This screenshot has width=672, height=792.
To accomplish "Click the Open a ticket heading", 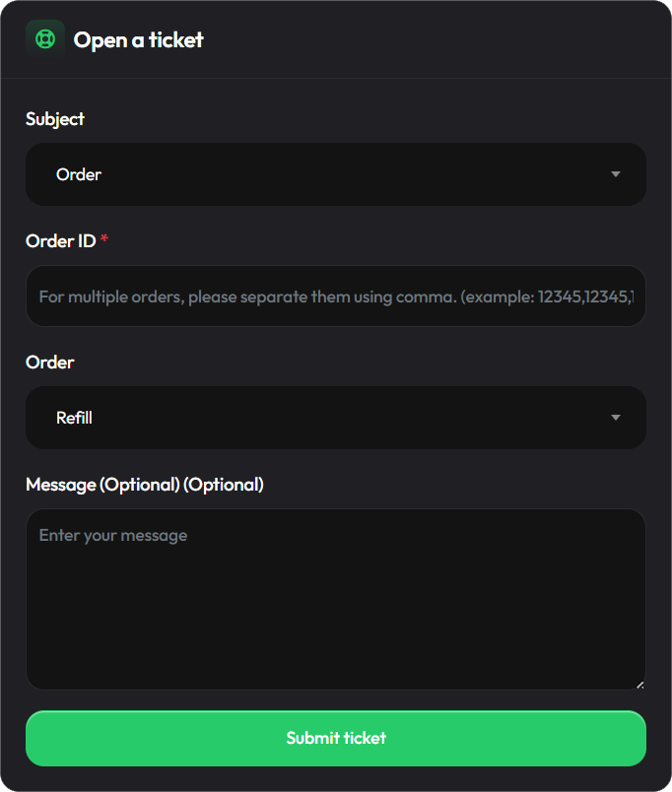I will point(139,40).
